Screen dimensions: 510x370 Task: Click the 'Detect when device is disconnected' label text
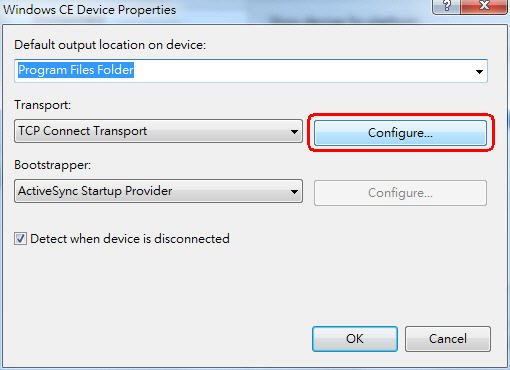[x=130, y=239]
